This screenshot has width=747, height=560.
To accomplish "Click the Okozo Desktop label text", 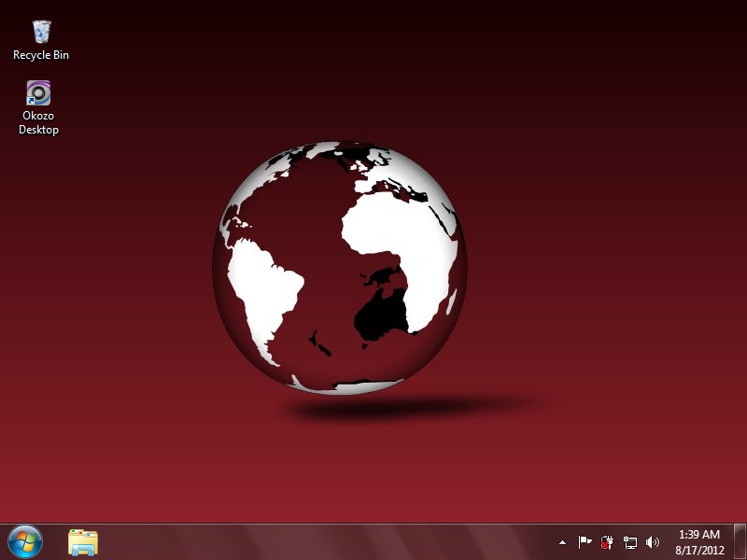I will tap(38, 123).
